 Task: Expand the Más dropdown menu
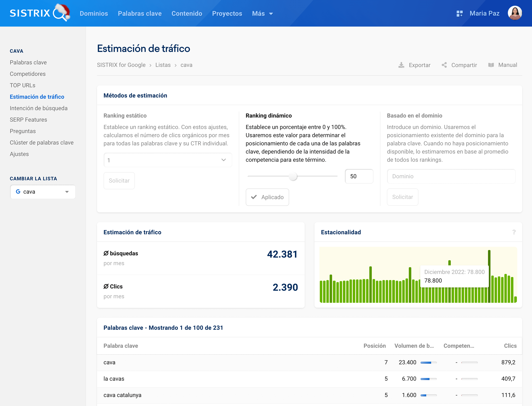click(x=262, y=13)
